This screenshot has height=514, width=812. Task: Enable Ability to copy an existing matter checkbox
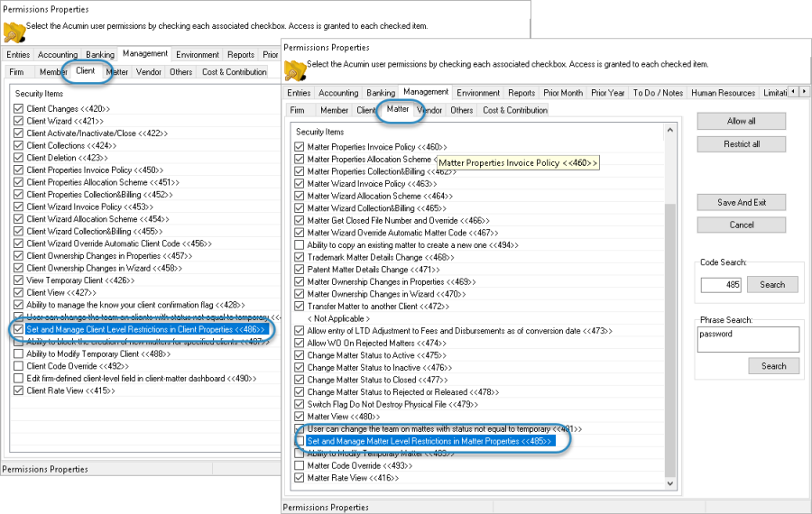299,245
